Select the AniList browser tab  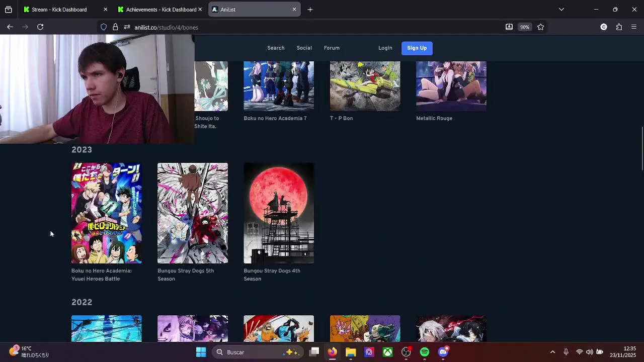(x=254, y=10)
